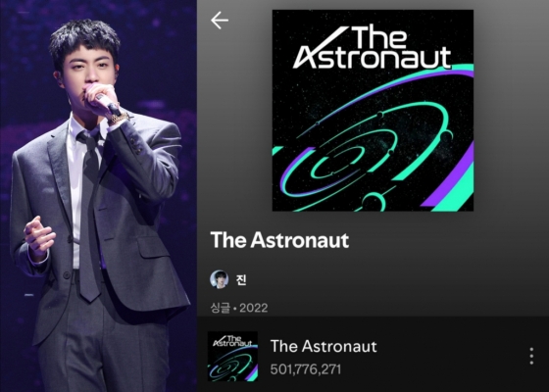Screen dimensions: 549x392
Task: Open the singer photo on the left
Action: 98,196
